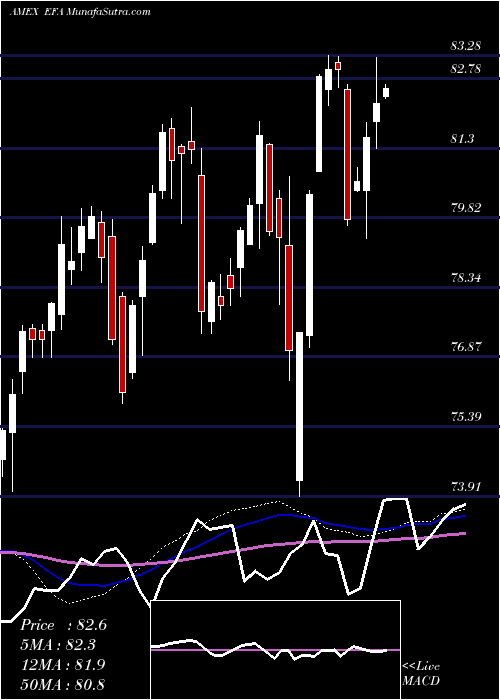This screenshot has width=500, height=700.
Task: Click the 79.82 price level label
Action: coord(466,208)
